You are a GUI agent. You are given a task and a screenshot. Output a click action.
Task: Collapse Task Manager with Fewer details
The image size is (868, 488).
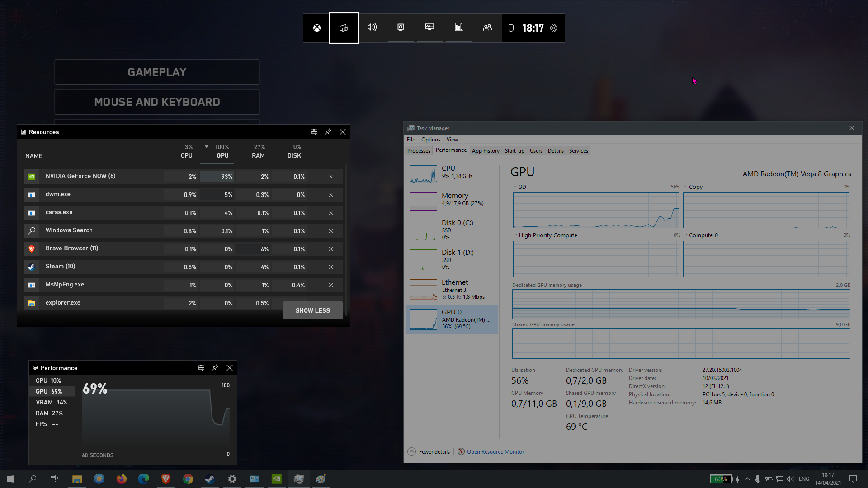429,451
